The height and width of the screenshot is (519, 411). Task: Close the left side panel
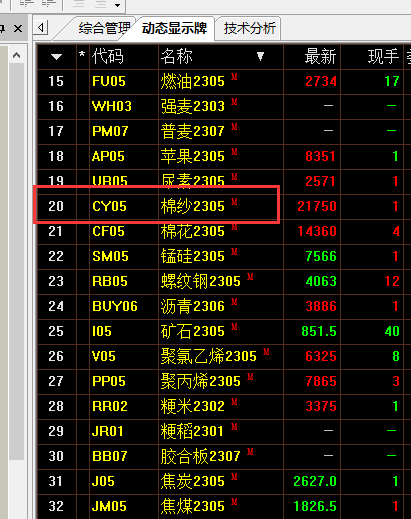tap(18, 28)
